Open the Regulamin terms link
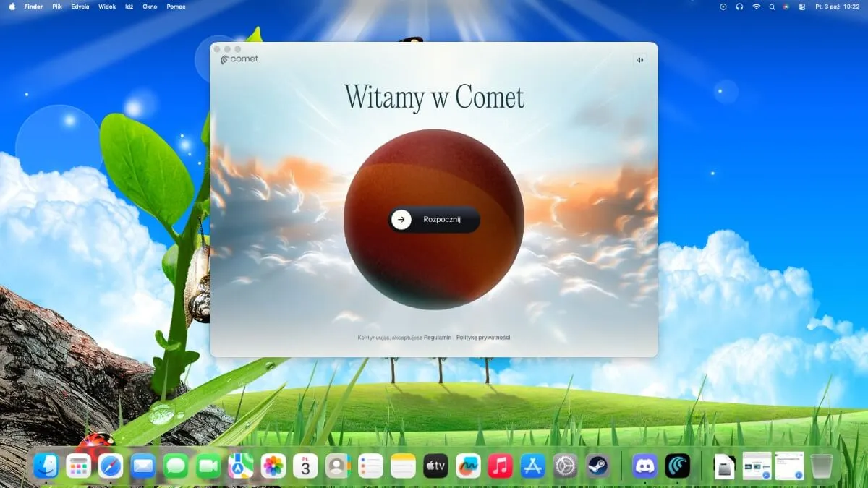The height and width of the screenshot is (488, 868). 438,338
